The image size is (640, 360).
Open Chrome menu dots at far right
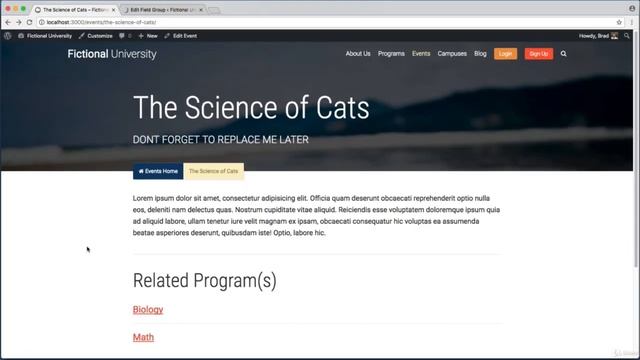[632, 22]
